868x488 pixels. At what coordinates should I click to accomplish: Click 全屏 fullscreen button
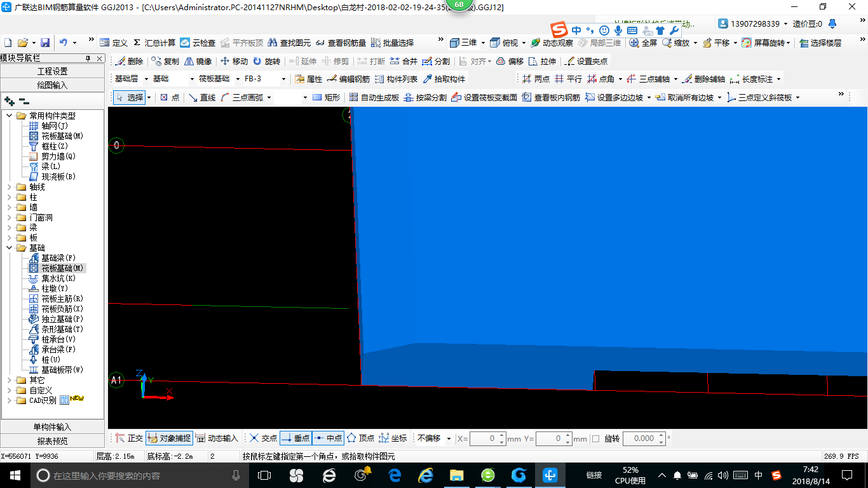[643, 43]
